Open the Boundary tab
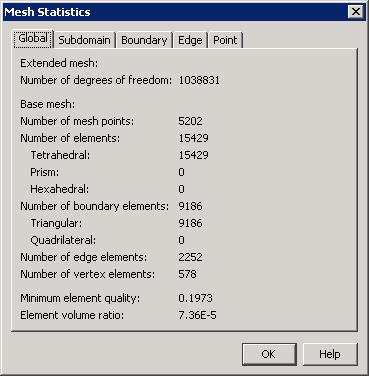 coord(144,40)
